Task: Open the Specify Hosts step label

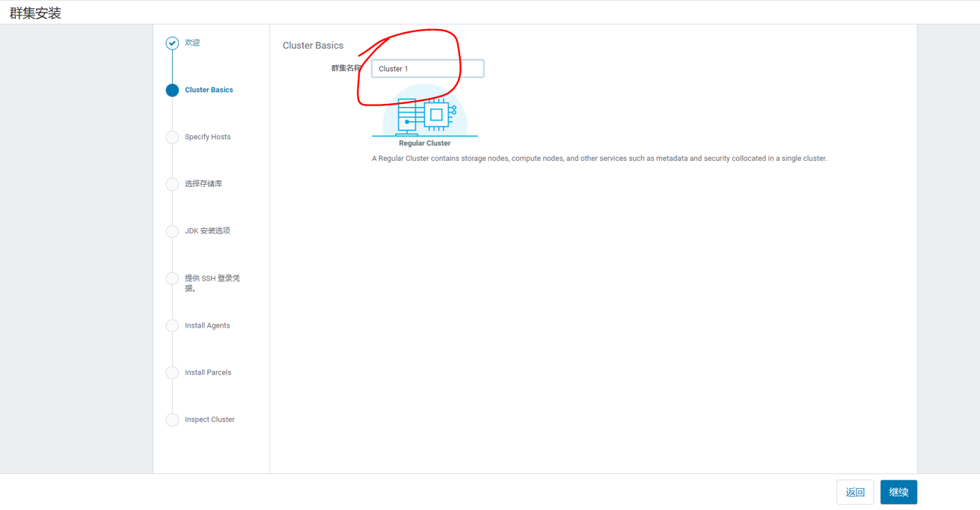Action: tap(207, 137)
